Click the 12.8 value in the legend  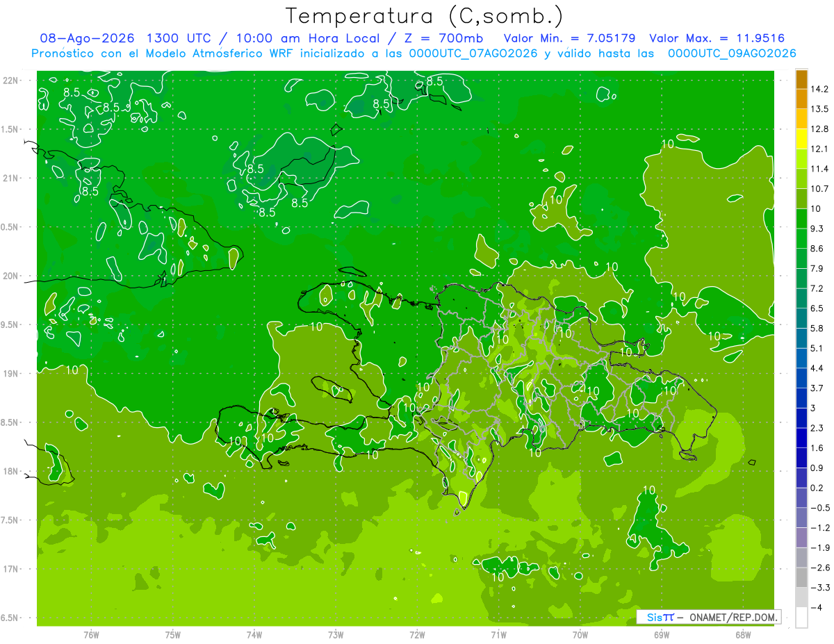pos(819,129)
